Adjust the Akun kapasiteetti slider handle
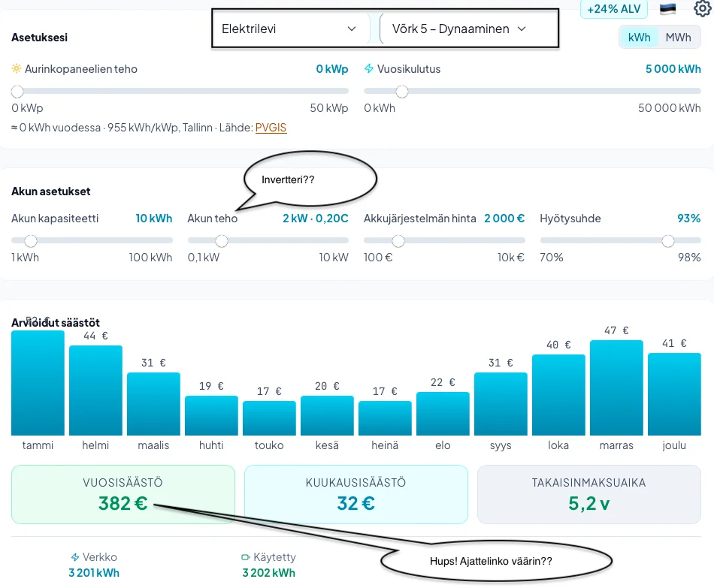 click(x=31, y=241)
